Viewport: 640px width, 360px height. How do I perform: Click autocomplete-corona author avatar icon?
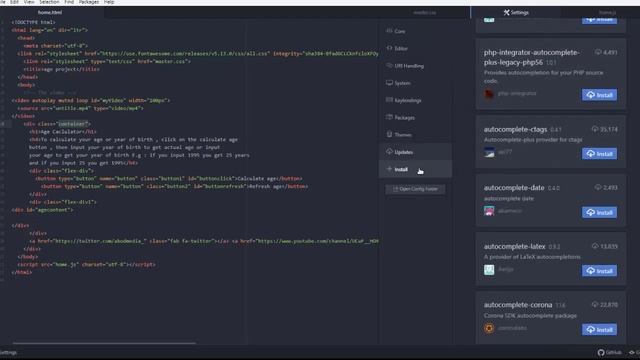pyautogui.click(x=489, y=328)
